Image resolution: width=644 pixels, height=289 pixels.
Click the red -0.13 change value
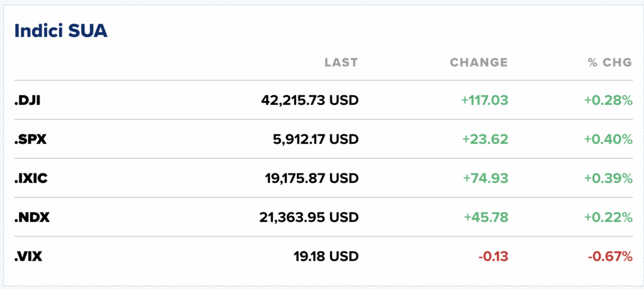click(493, 256)
